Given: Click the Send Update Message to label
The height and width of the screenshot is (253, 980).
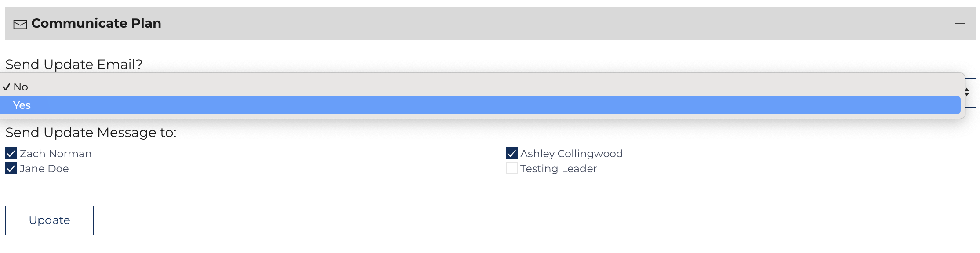Looking at the screenshot, I should coord(91,133).
